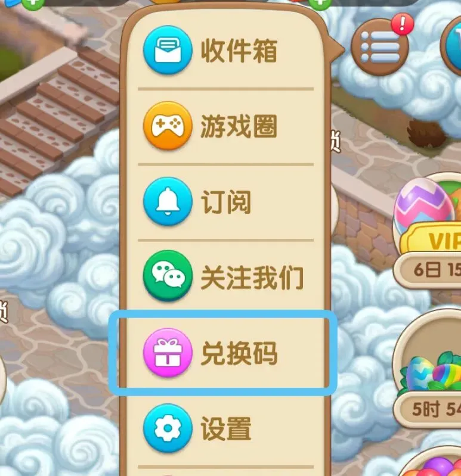Tap the green plus add-currency button at top left

[x=33, y=4]
